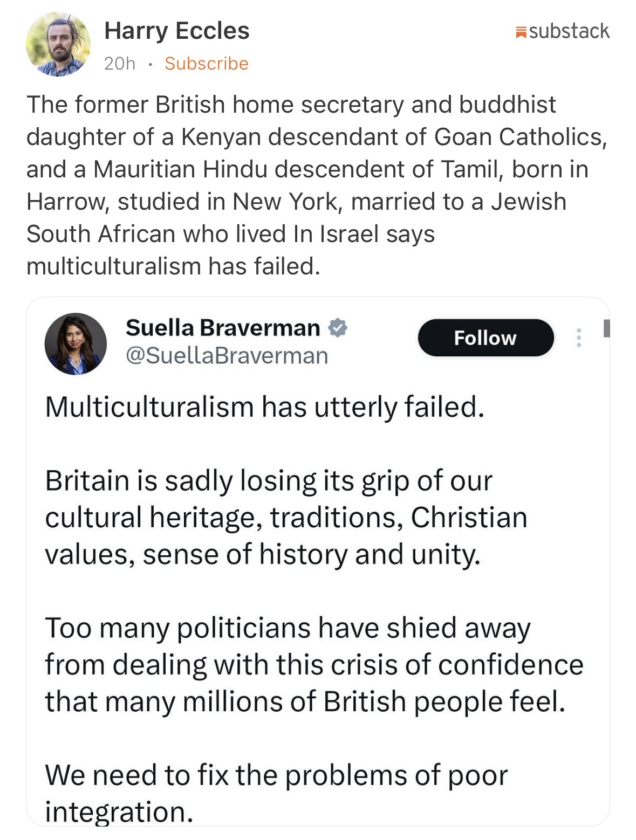Click the 20h timestamp

pyautogui.click(x=119, y=64)
